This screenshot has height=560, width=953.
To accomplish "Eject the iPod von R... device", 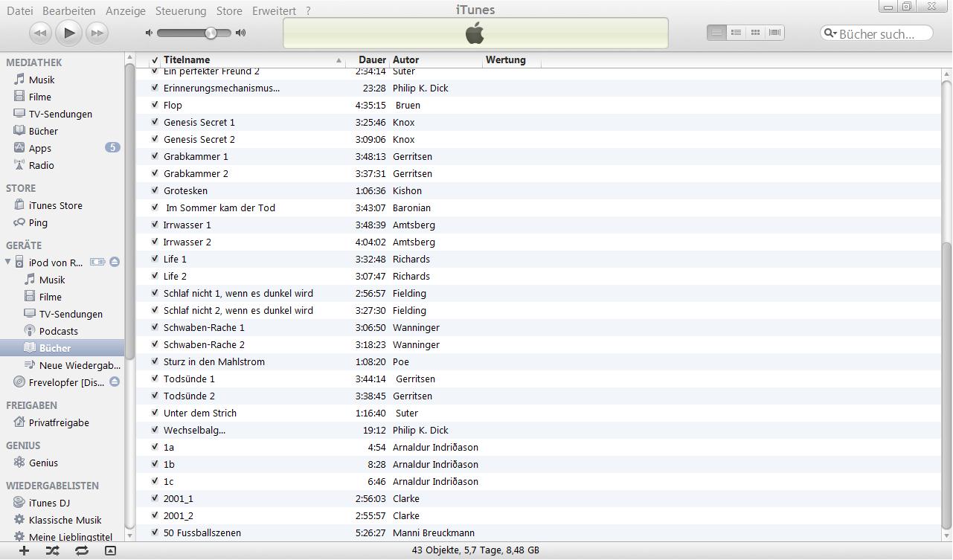I will 115,262.
